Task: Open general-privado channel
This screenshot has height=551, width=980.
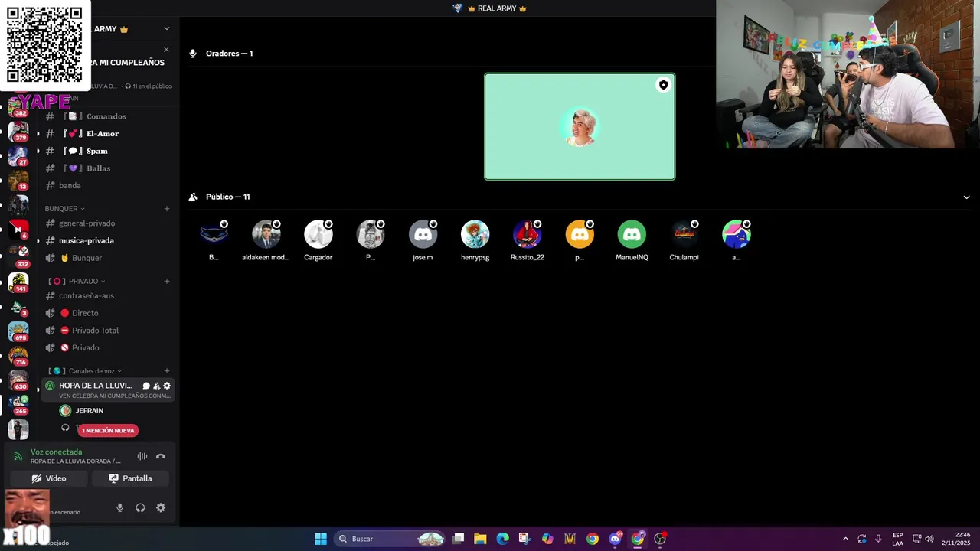Action: pos(108,223)
